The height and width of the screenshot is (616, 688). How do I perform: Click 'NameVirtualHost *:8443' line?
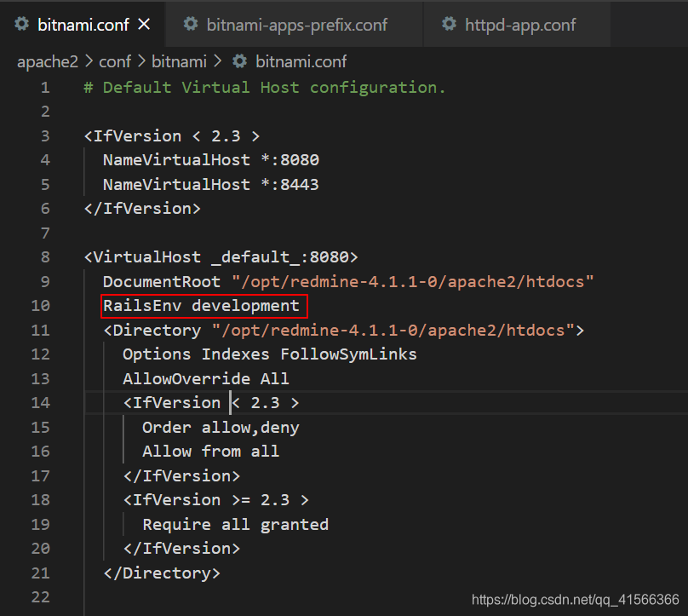pos(211,184)
